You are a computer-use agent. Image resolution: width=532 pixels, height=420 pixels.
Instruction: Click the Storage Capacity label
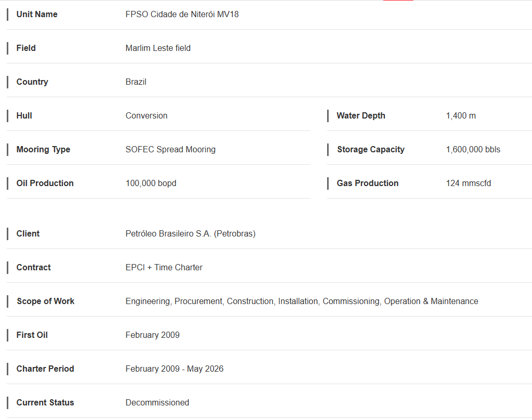370,150
